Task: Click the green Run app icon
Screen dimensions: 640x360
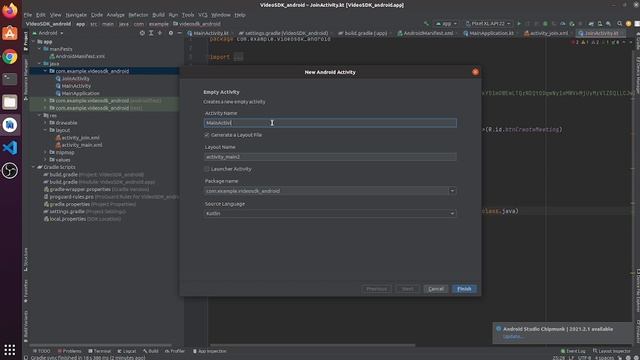Action: coord(519,24)
